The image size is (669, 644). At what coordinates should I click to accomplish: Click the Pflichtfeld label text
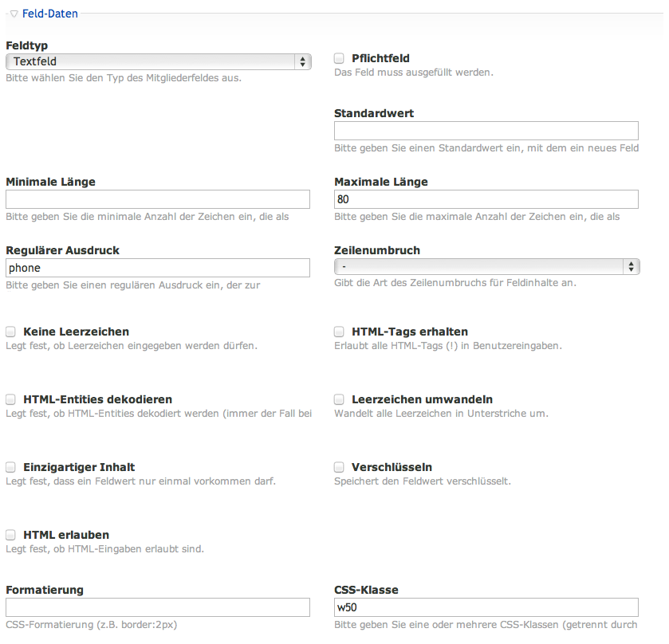pos(380,59)
